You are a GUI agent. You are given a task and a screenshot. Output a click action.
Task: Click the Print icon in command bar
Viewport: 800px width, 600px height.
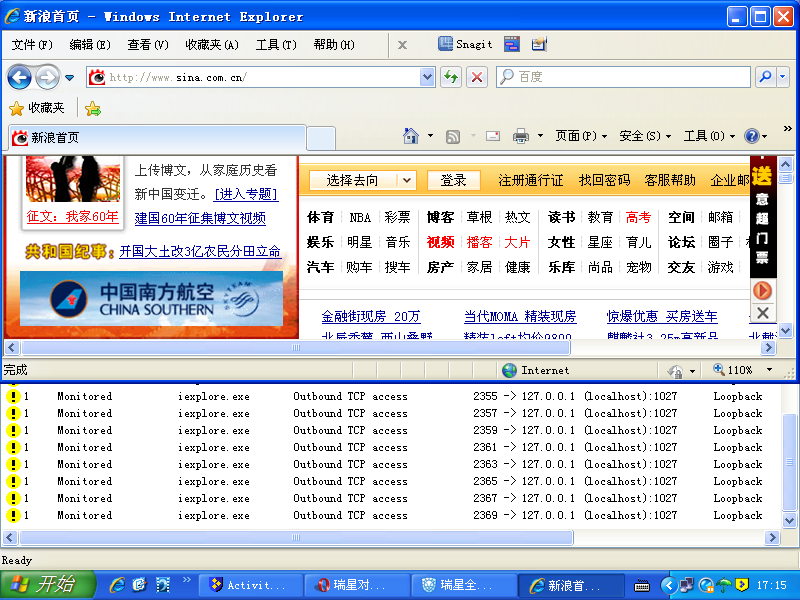(x=520, y=136)
